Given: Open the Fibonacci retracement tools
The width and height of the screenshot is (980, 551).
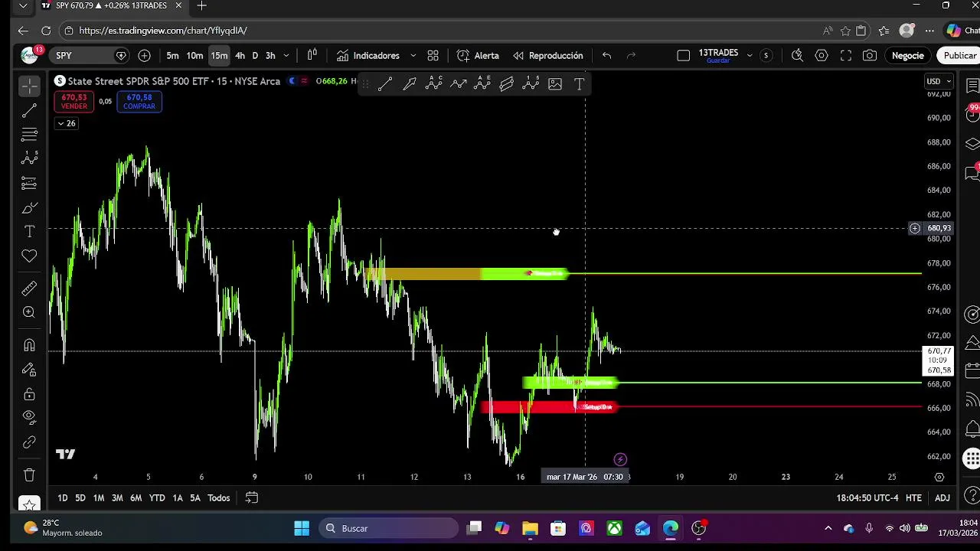Looking at the screenshot, I should (x=29, y=135).
